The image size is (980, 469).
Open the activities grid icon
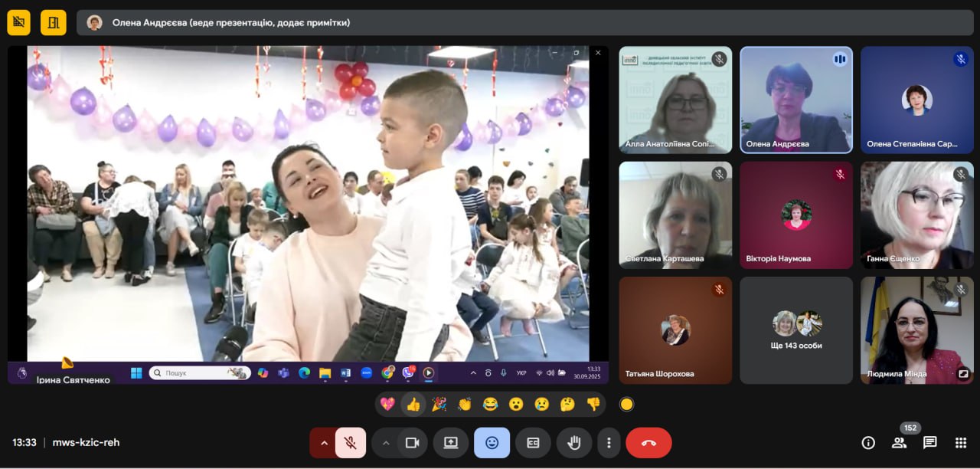tap(961, 442)
